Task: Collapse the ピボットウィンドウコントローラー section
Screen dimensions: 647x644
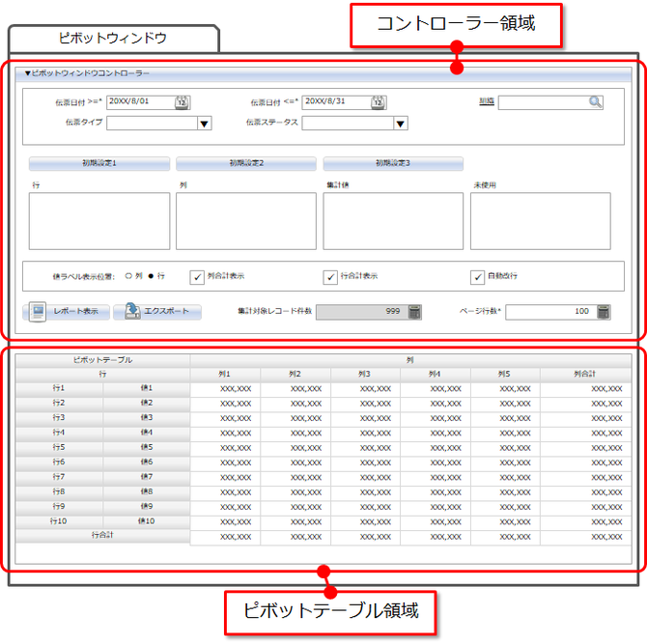Action: pos(28,73)
